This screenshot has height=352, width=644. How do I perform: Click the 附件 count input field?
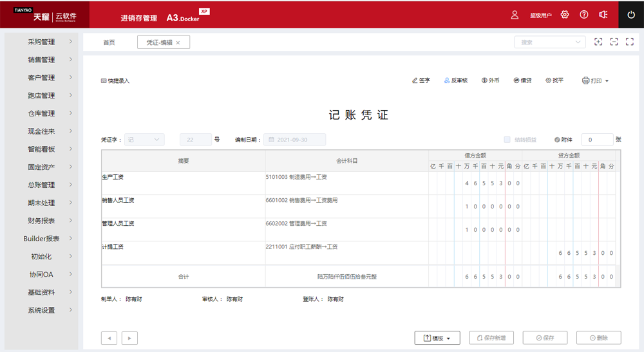click(596, 140)
